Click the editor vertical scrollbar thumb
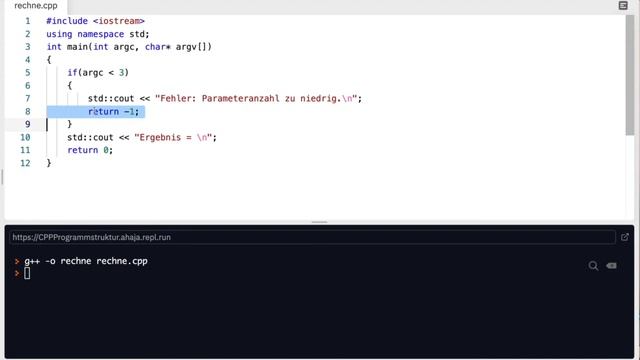Image resolution: width=640 pixels, height=360 pixels. (630, 76)
